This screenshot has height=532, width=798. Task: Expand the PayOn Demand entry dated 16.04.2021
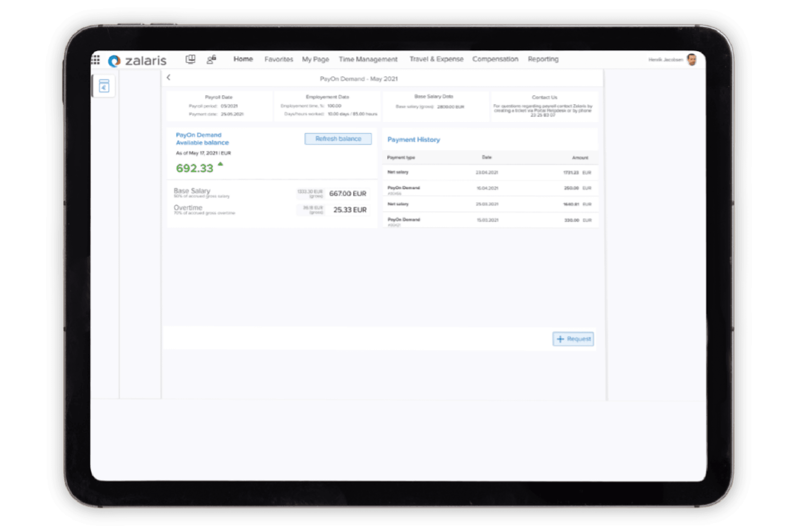click(x=404, y=188)
